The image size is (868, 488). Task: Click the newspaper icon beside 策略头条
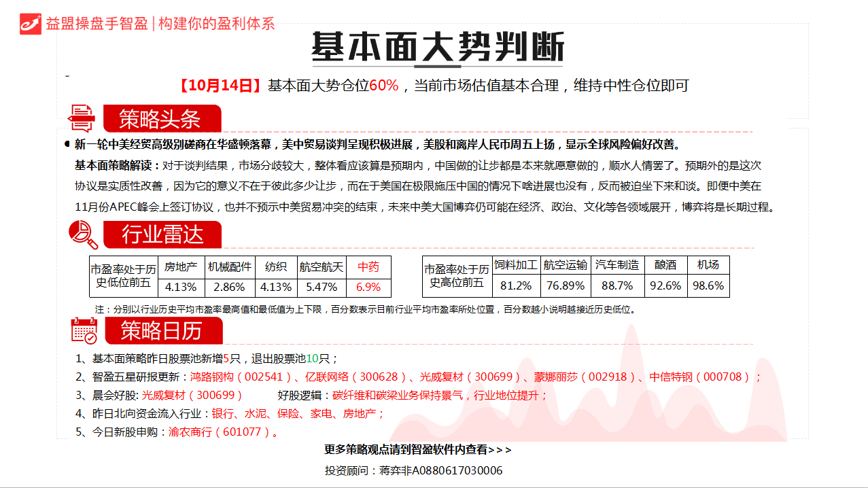click(82, 118)
